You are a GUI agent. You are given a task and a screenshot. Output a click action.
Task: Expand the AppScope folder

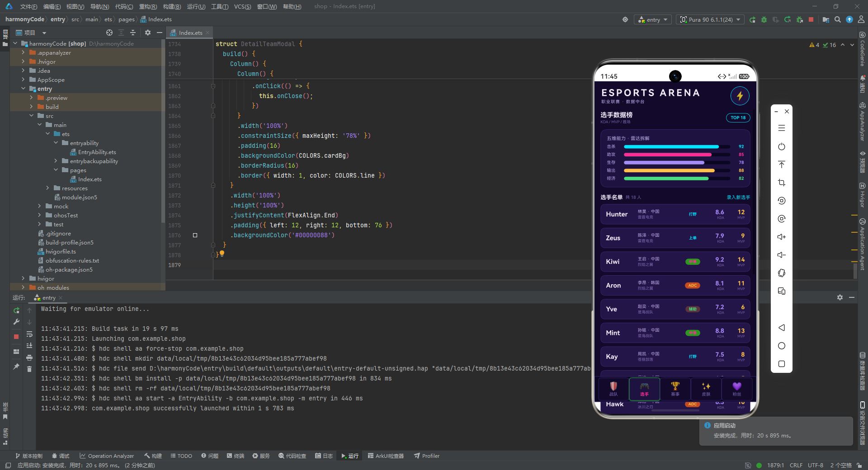click(x=24, y=80)
